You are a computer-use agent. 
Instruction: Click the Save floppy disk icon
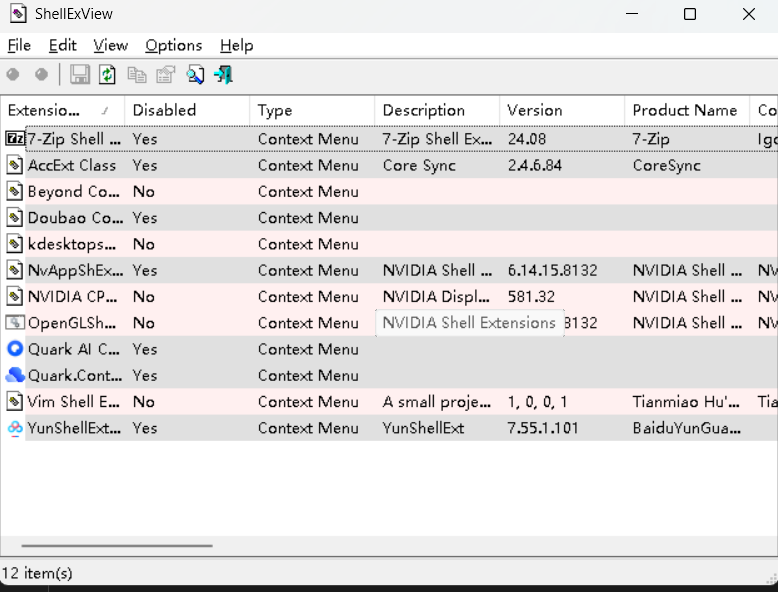[79, 75]
